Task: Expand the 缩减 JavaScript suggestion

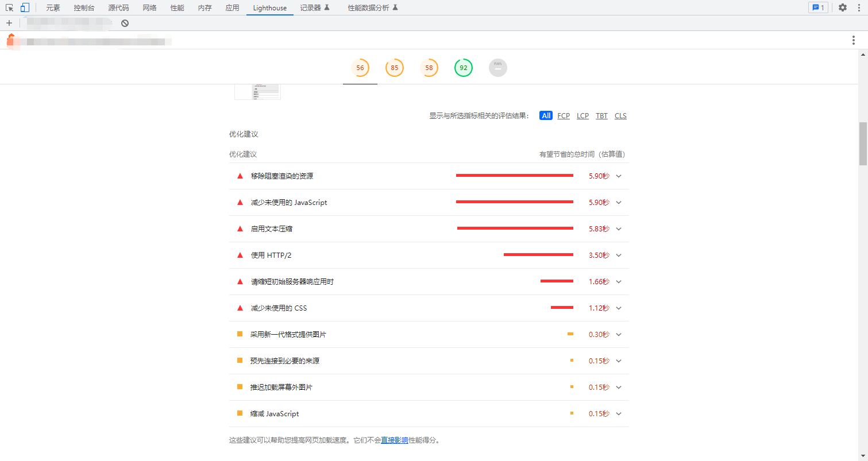Action: [619, 413]
